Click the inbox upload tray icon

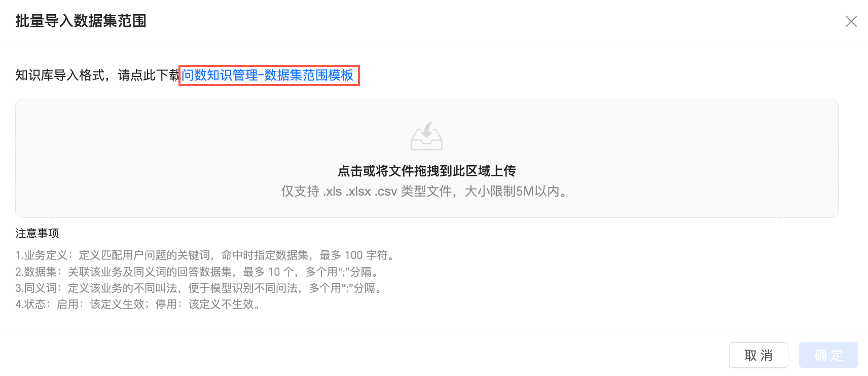pos(426,136)
